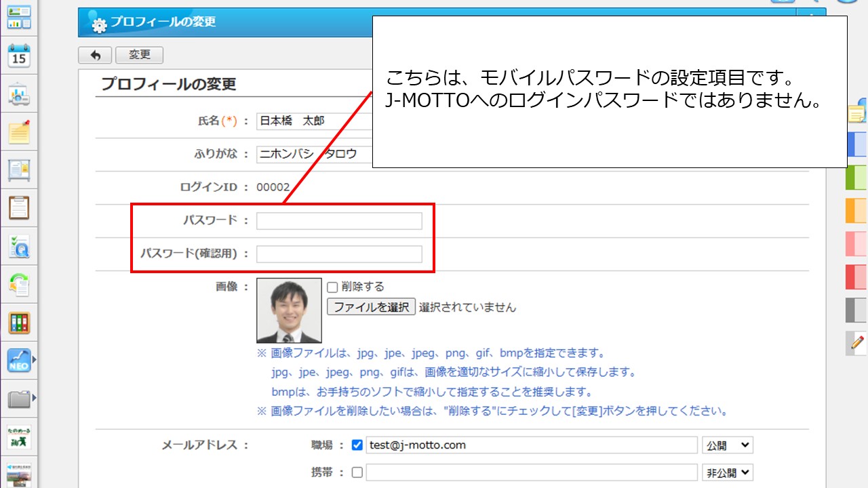Expand the NEO icon submenu arrow
The image size is (868, 488).
tap(34, 361)
